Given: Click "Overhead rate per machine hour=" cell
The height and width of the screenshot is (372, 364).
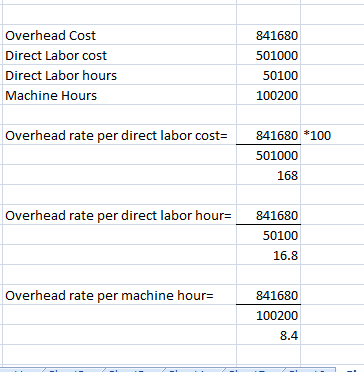Looking at the screenshot, I should 119,295.
